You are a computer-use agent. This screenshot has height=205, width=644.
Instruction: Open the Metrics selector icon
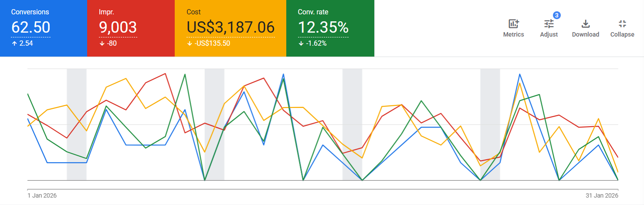pos(513,24)
